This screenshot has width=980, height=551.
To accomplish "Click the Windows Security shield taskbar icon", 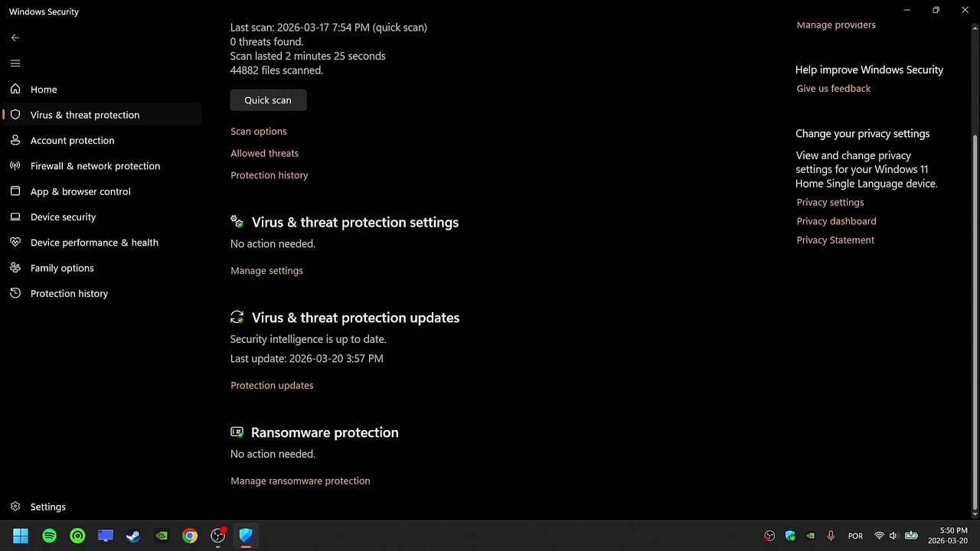I will pyautogui.click(x=246, y=536).
